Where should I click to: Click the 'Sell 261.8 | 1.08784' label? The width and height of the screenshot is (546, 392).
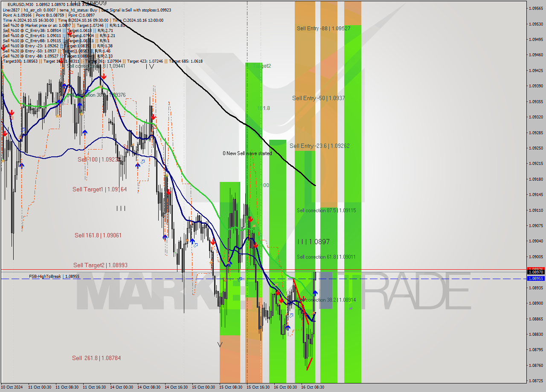click(96, 358)
